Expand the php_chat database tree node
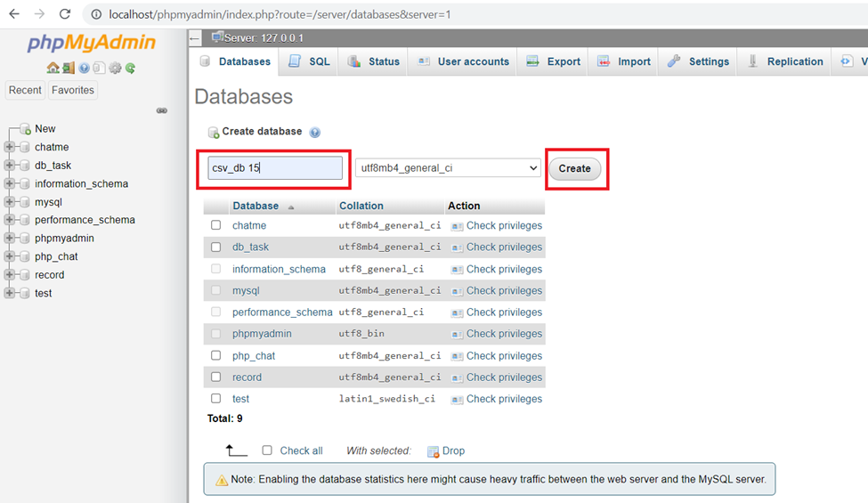This screenshot has width=868, height=503. click(9, 256)
